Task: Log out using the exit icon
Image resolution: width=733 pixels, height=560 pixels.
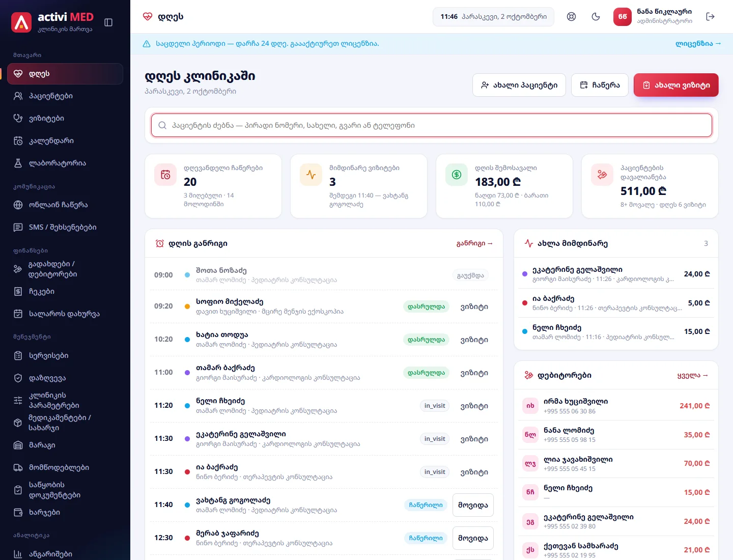Action: [711, 17]
